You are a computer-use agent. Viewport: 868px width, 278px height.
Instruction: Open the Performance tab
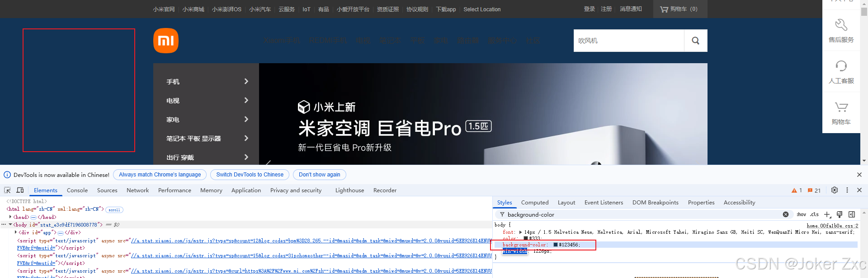(175, 190)
